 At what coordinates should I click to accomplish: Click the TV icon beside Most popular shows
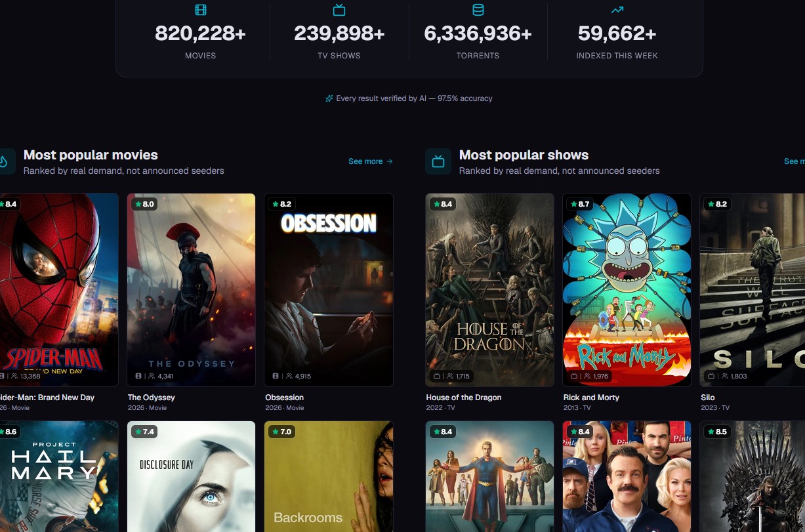pyautogui.click(x=438, y=161)
